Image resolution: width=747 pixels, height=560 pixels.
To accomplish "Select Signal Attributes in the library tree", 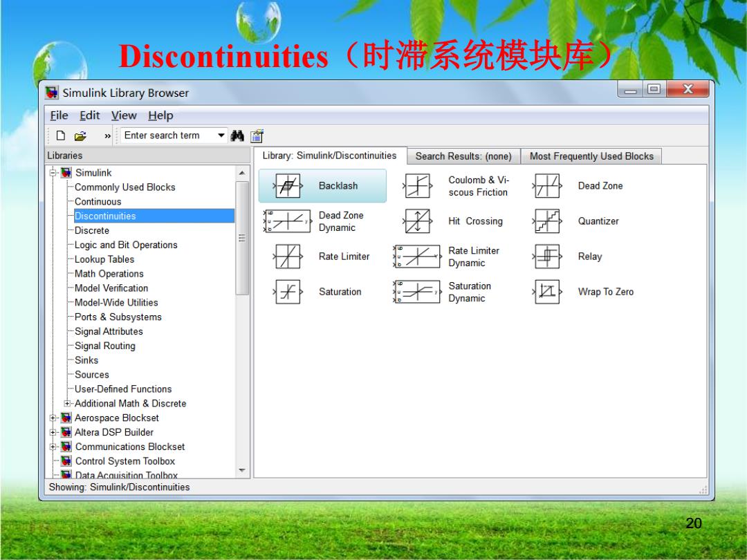I will tap(109, 331).
